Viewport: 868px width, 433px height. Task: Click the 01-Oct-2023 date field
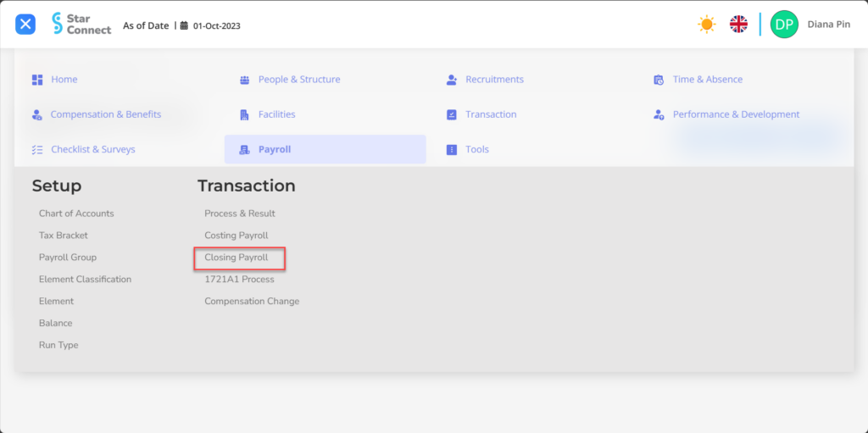coord(216,25)
